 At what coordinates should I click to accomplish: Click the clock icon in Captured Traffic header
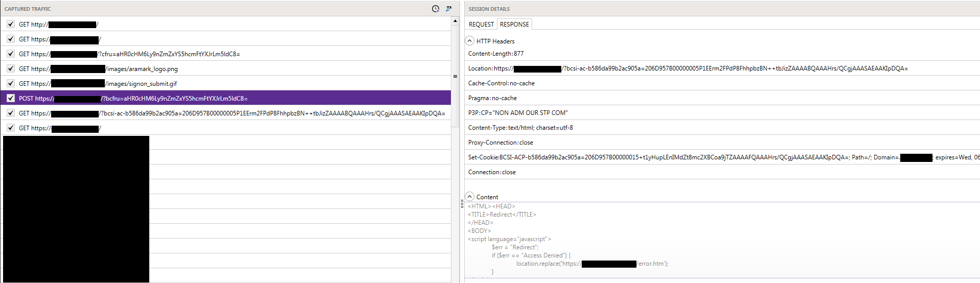pyautogui.click(x=436, y=9)
